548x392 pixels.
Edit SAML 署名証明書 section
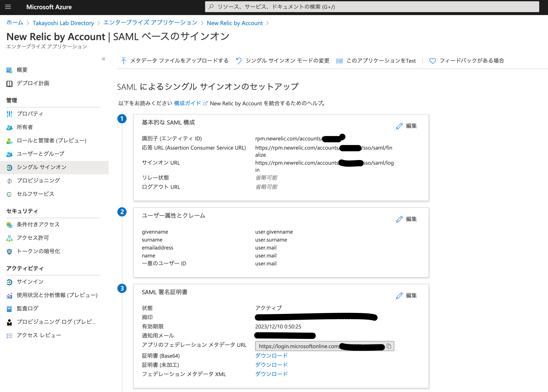click(406, 296)
